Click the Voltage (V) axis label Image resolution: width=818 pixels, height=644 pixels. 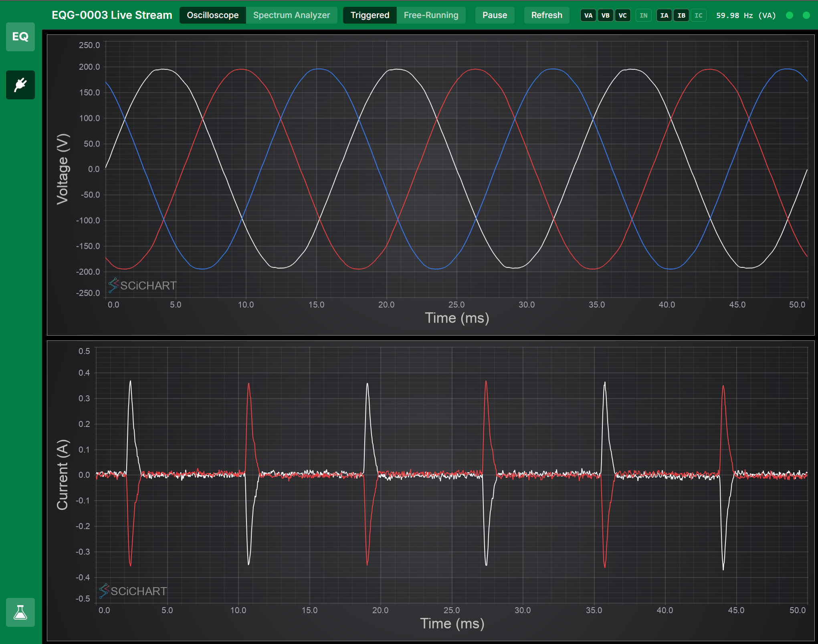[63, 169]
